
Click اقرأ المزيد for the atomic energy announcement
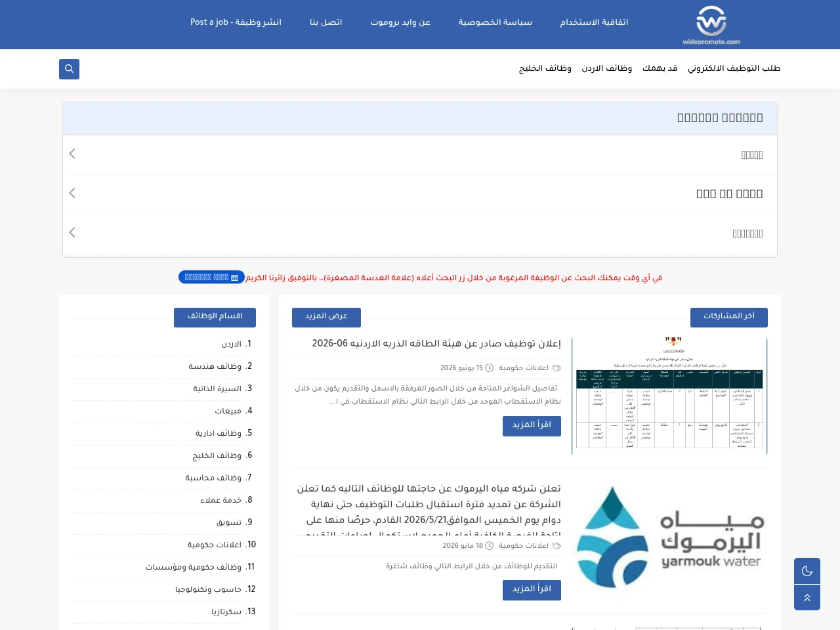tap(532, 426)
